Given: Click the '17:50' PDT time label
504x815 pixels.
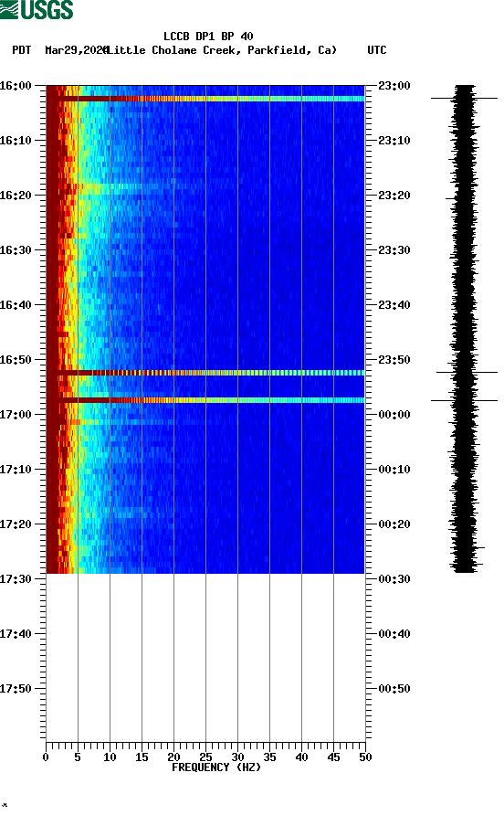Looking at the screenshot, I should (x=16, y=689).
